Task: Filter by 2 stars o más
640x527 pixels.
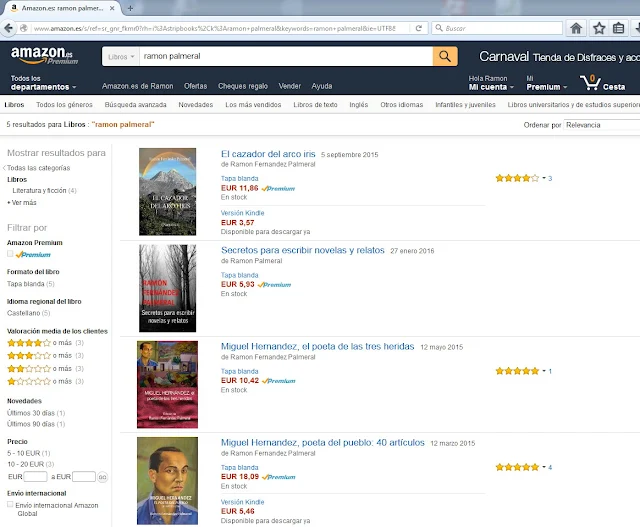Action: 45,369
